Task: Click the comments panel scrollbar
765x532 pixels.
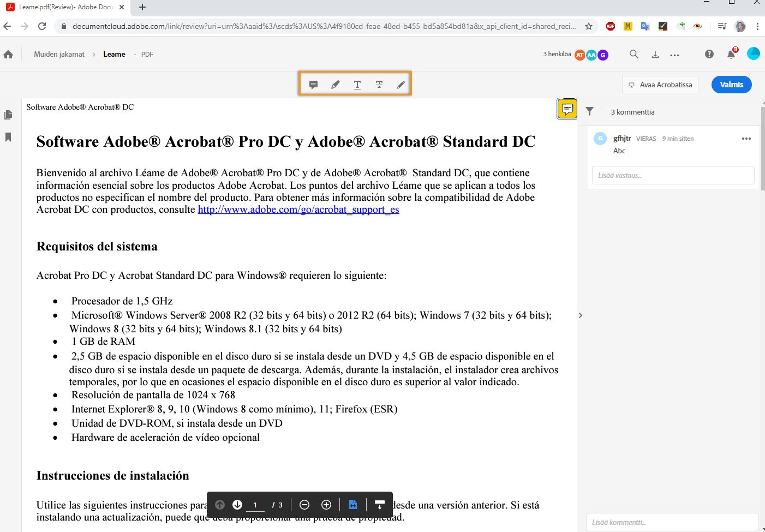Action: coord(762,147)
